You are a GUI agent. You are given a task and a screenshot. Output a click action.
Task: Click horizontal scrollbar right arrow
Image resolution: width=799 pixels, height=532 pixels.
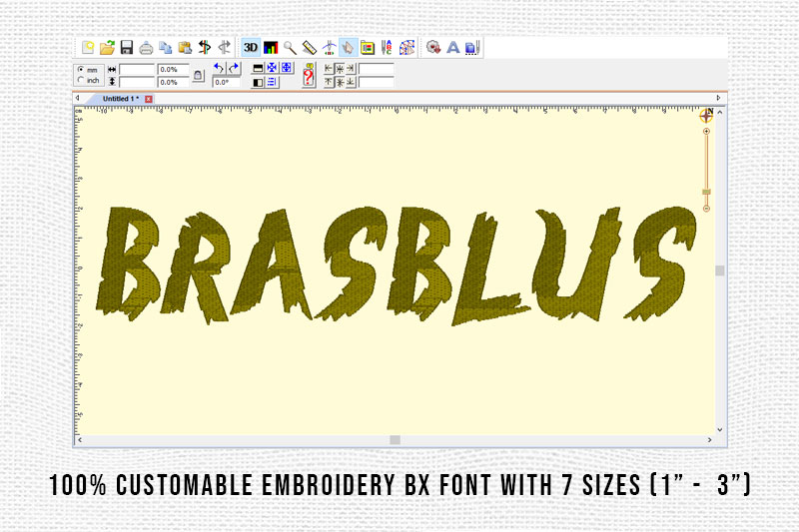(709, 440)
